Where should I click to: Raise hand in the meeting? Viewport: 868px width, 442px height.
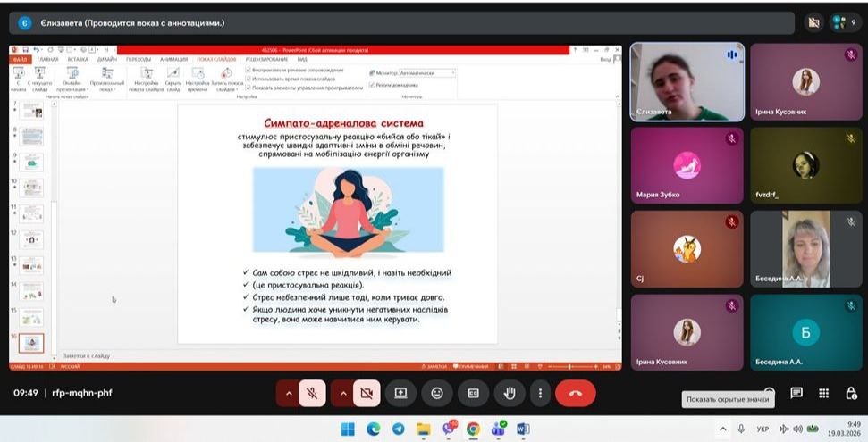510,393
